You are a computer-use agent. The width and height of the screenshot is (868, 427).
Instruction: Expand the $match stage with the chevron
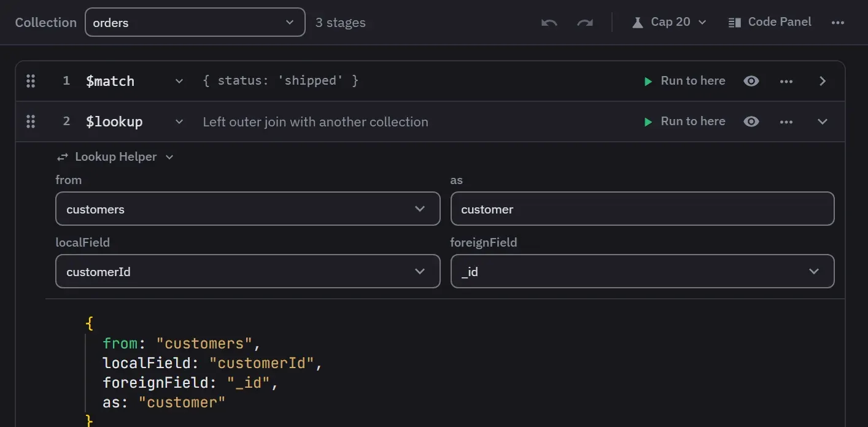[x=823, y=81]
